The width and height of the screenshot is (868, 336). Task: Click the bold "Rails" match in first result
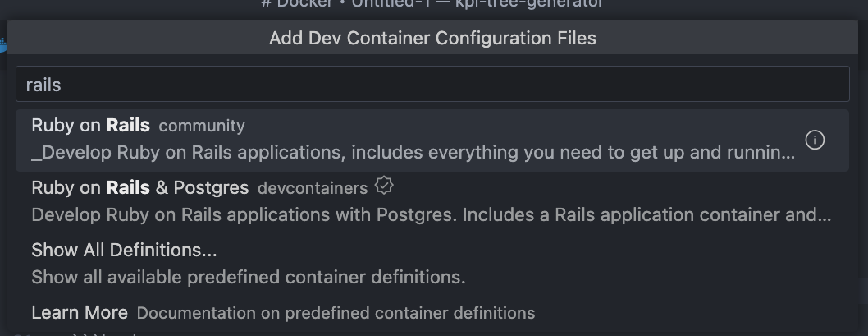[128, 125]
